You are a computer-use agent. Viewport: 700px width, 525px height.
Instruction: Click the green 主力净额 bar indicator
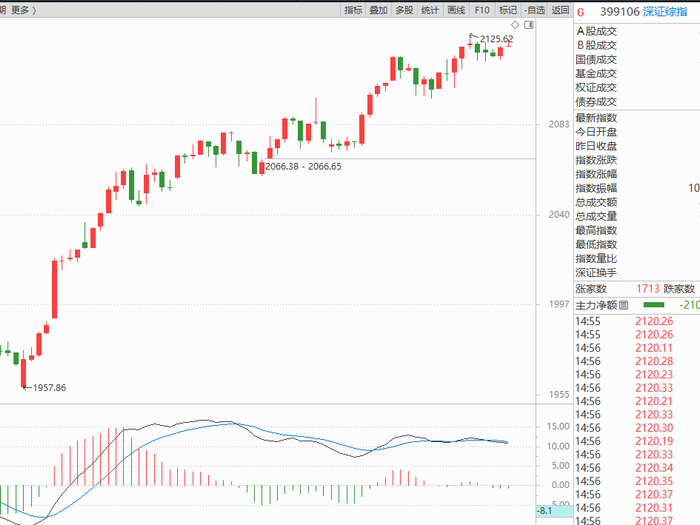pyautogui.click(x=654, y=305)
